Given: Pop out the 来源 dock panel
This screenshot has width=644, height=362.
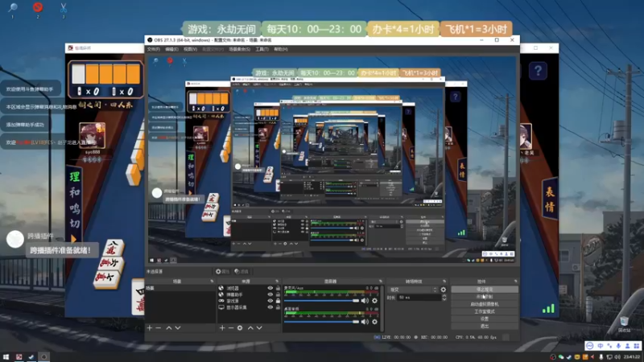Looking at the screenshot, I should click(x=276, y=282).
